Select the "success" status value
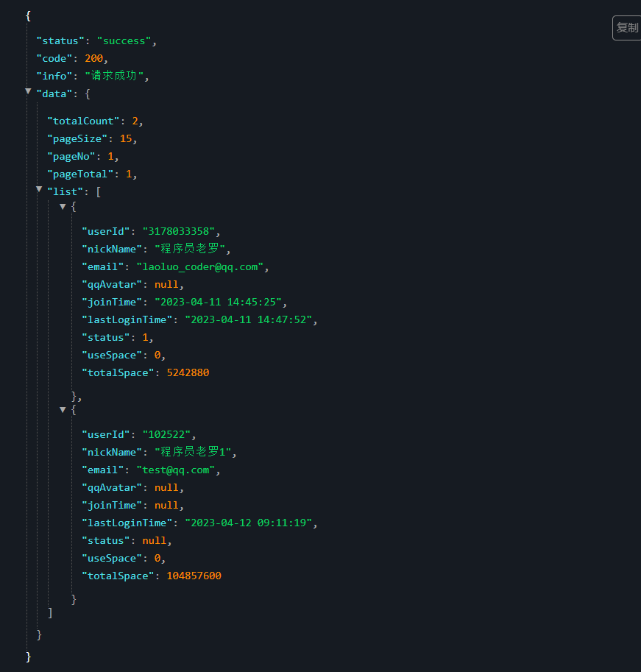The width and height of the screenshot is (641, 672). coord(124,40)
